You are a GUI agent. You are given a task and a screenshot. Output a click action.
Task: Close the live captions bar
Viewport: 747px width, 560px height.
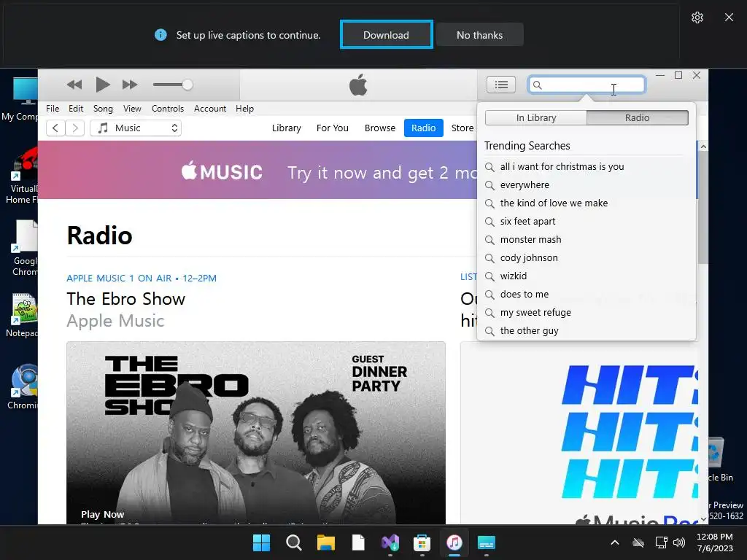click(x=729, y=17)
